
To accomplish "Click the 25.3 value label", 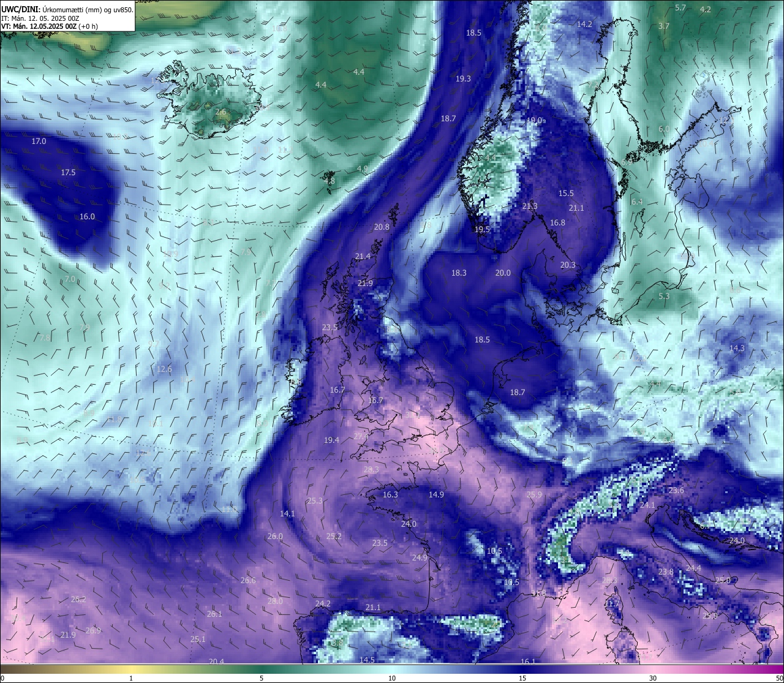I will coord(315,501).
